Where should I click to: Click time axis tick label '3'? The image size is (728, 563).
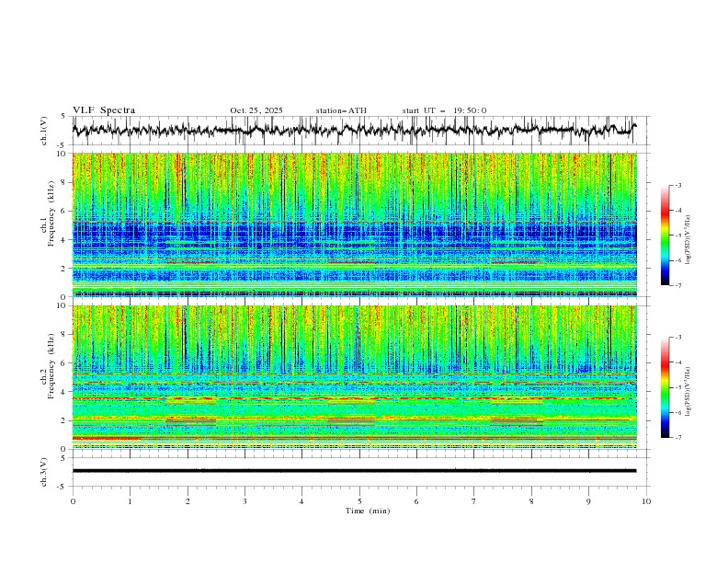click(245, 501)
